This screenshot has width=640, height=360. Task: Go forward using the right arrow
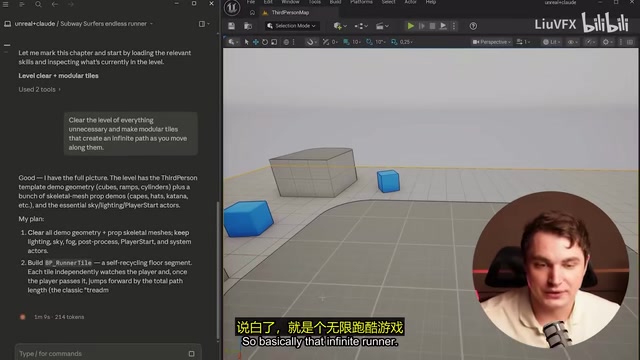pyautogui.click(x=71, y=4)
